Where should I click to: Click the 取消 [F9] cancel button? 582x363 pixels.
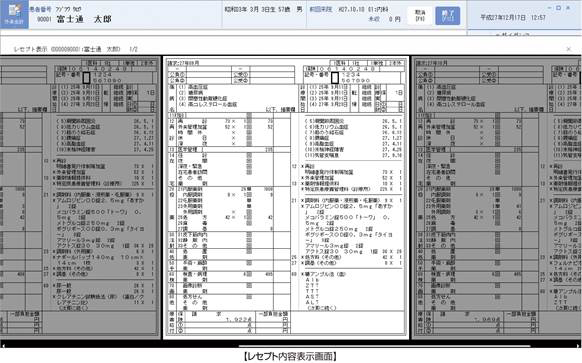tap(420, 16)
